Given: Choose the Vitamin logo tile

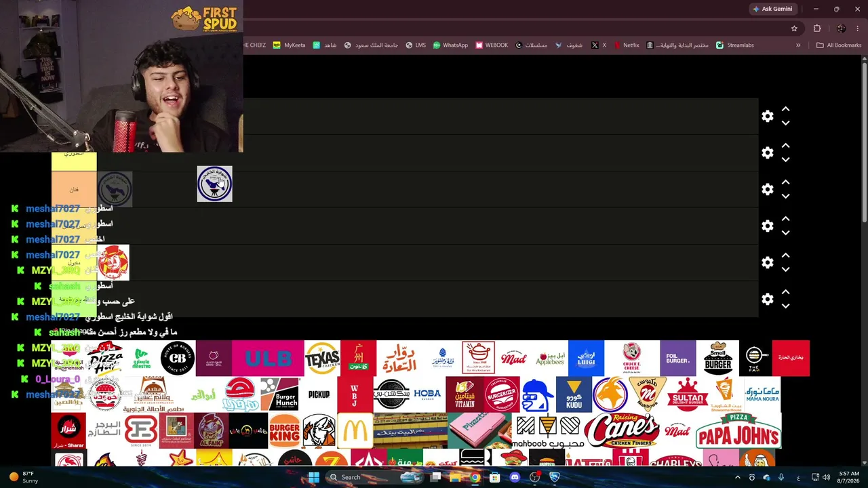Looking at the screenshot, I should 465,394.
